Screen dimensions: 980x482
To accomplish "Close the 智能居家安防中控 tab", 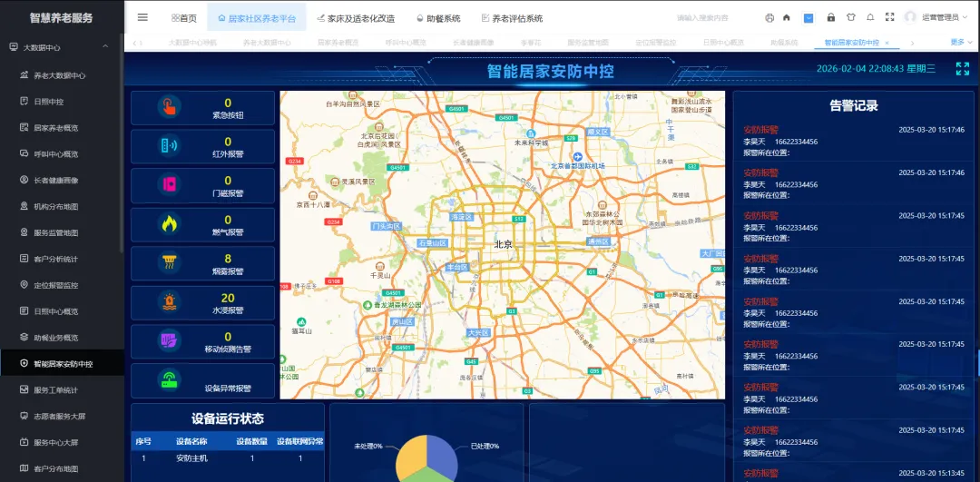I will (x=887, y=44).
